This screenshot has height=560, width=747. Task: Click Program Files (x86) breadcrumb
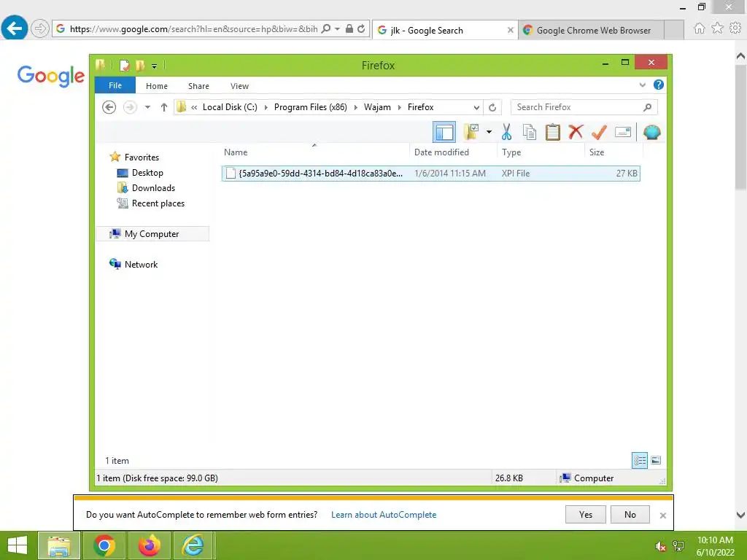pyautogui.click(x=311, y=107)
